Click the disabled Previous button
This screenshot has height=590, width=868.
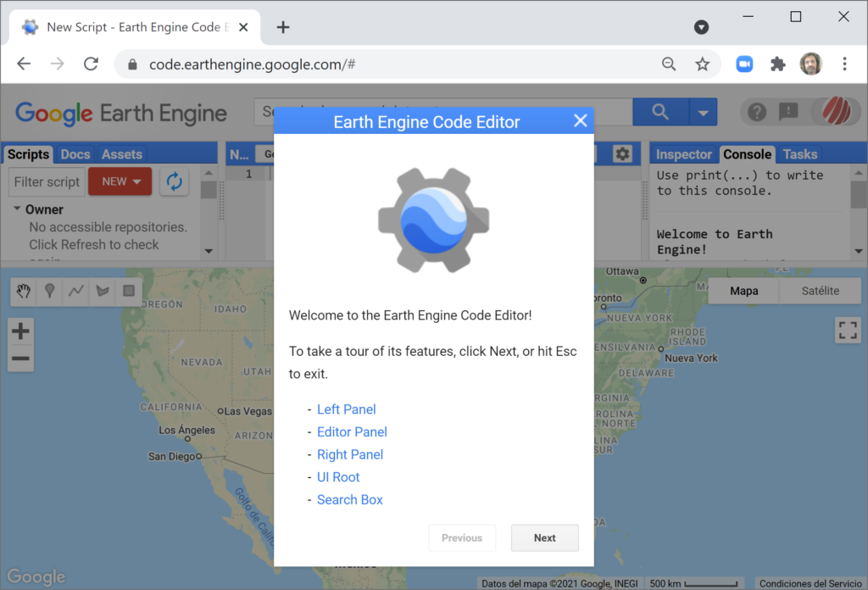(x=462, y=538)
